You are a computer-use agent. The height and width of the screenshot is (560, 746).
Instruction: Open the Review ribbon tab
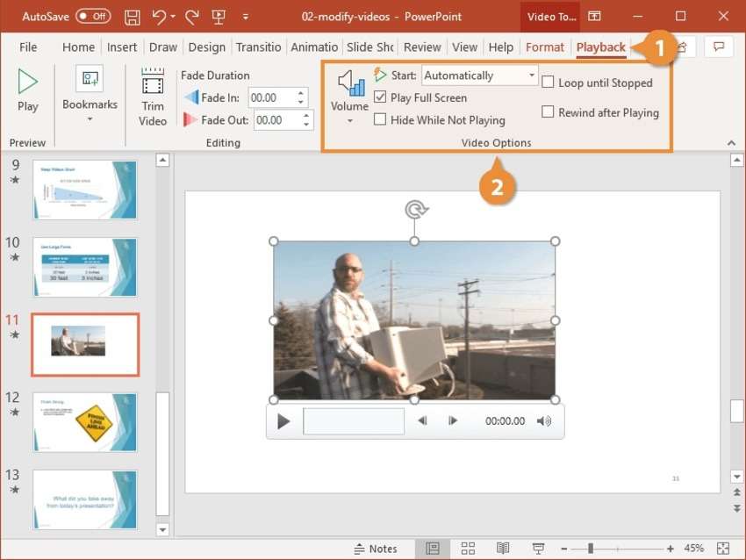[422, 47]
